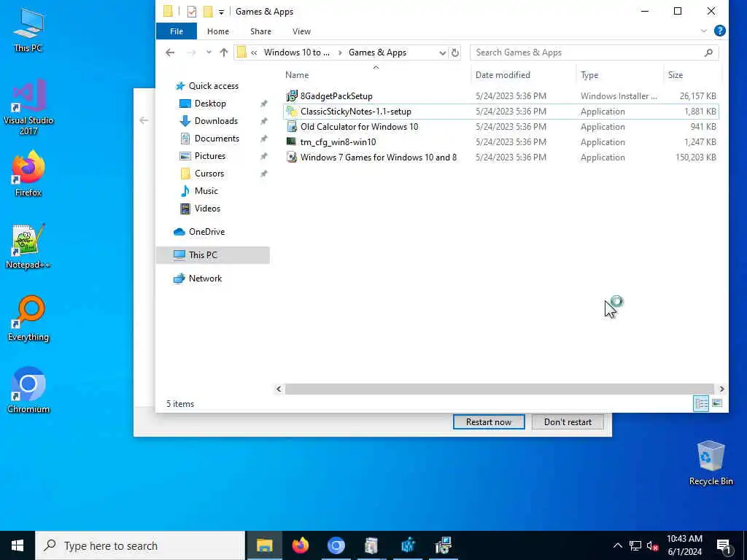Unpin Pictures from Quick access

263,156
